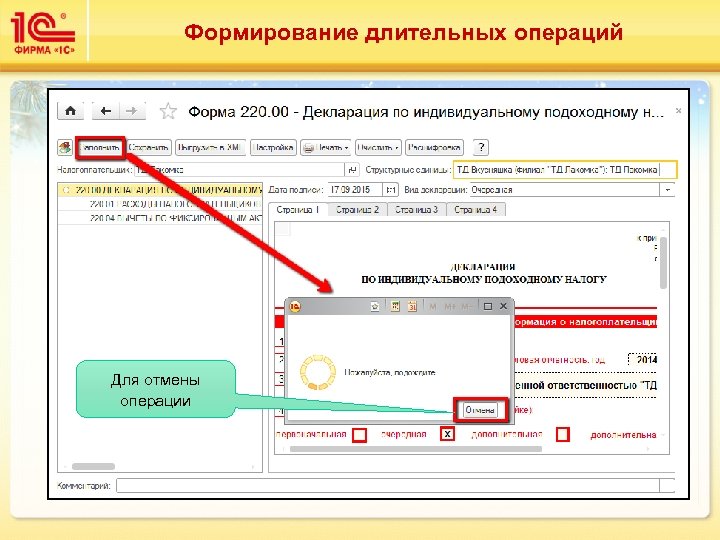Select form 220.00 row in tree
The height and width of the screenshot is (540, 720).
[160, 190]
